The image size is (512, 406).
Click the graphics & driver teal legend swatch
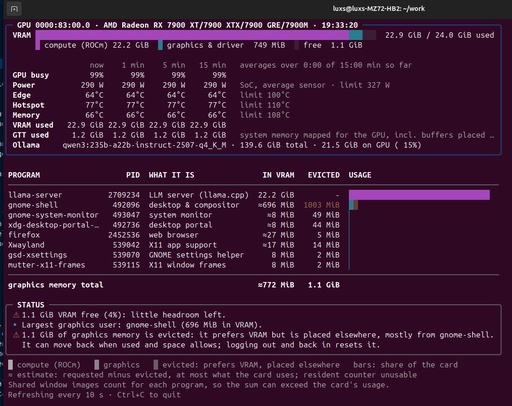[x=160, y=45]
